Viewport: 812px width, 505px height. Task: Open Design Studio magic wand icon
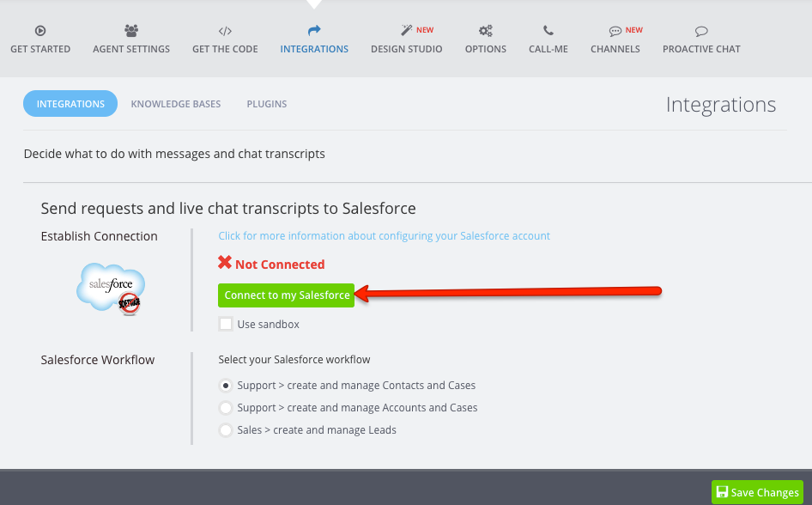point(406,31)
